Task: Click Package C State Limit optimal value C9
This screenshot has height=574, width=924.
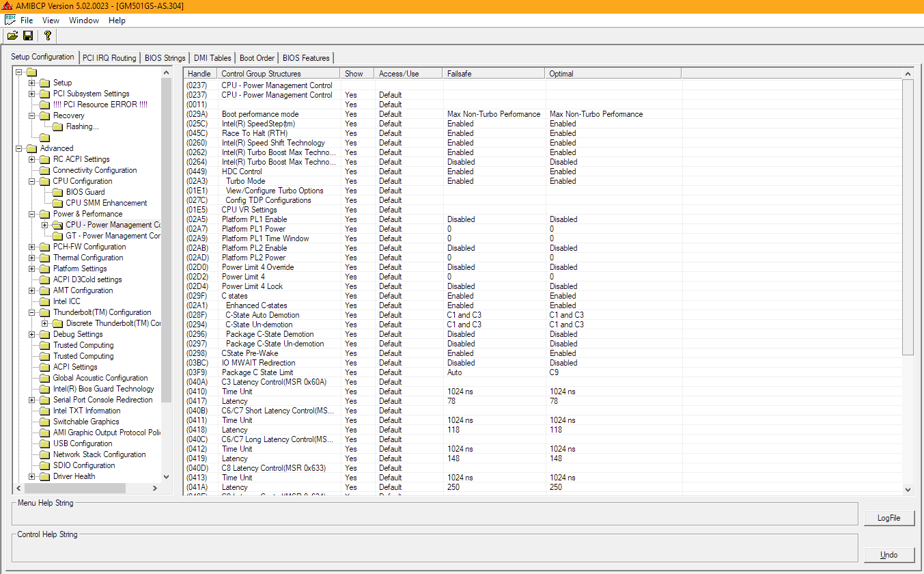Action: (554, 372)
